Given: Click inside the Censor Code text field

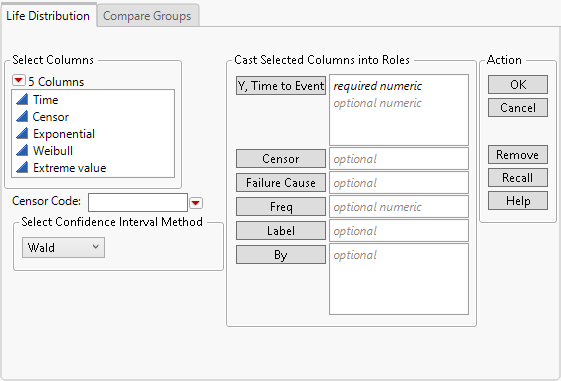Looking at the screenshot, I should click(138, 202).
